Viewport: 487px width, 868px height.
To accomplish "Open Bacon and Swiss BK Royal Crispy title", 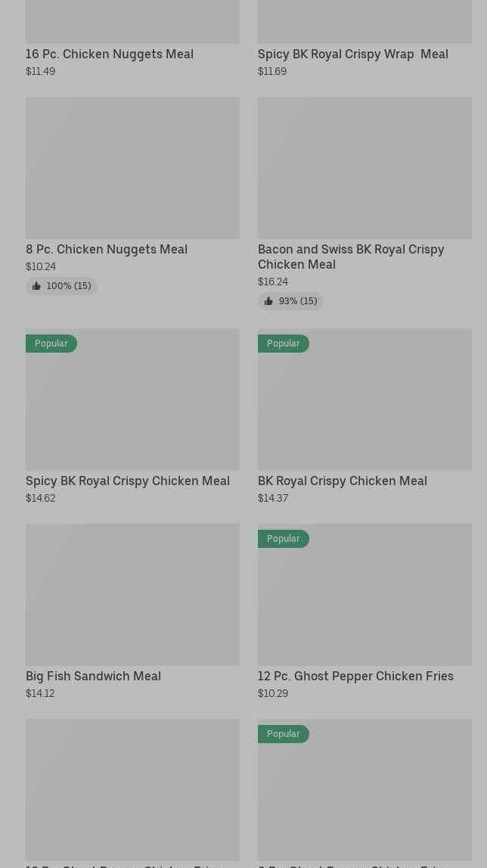I will [x=351, y=257].
